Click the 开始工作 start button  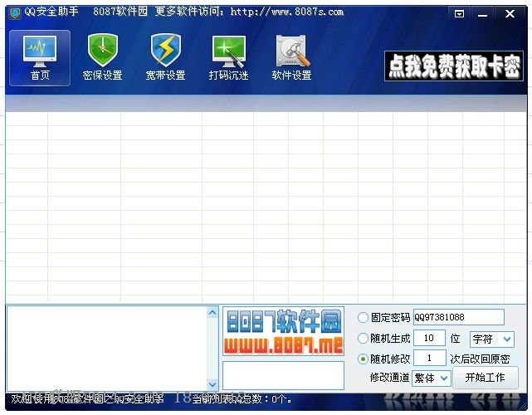[x=486, y=378]
